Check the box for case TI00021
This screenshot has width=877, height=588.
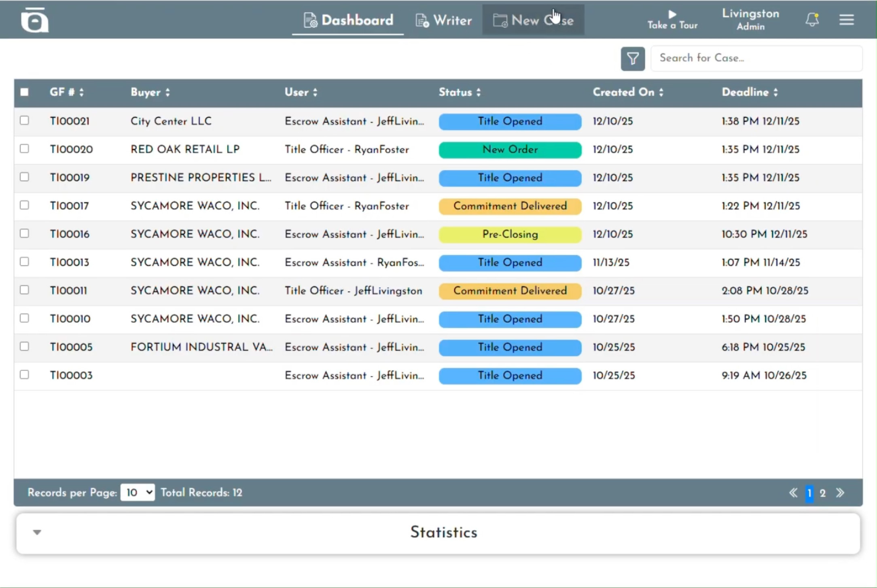click(x=25, y=121)
